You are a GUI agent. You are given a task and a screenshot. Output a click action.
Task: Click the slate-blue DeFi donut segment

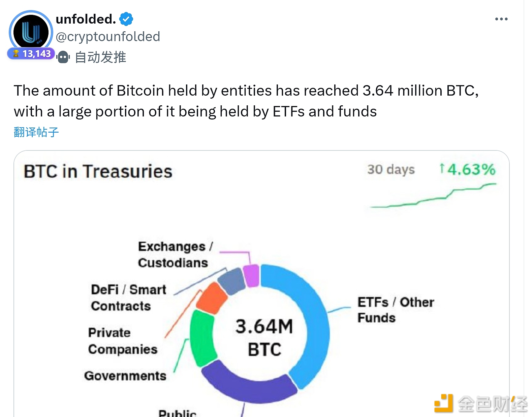pyautogui.click(x=231, y=280)
